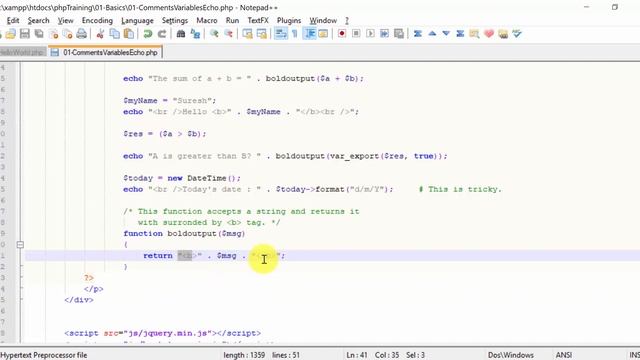Open the Run menu
Image resolution: width=640 pixels, height=360 pixels.
[x=232, y=20]
